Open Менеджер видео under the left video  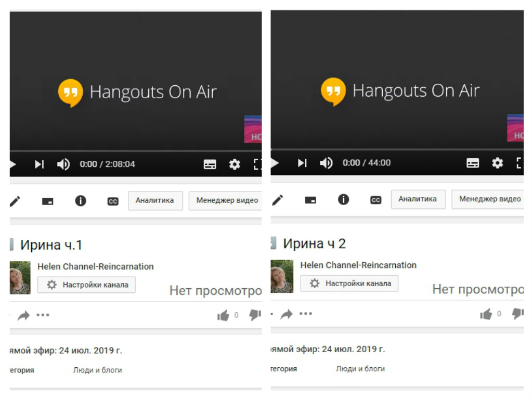coord(227,201)
